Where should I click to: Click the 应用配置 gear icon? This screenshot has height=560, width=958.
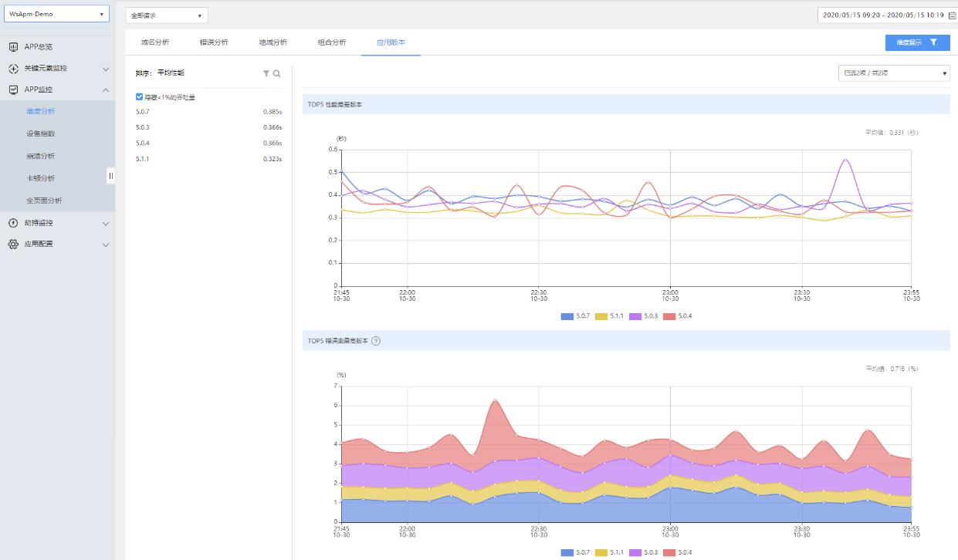click(x=13, y=245)
